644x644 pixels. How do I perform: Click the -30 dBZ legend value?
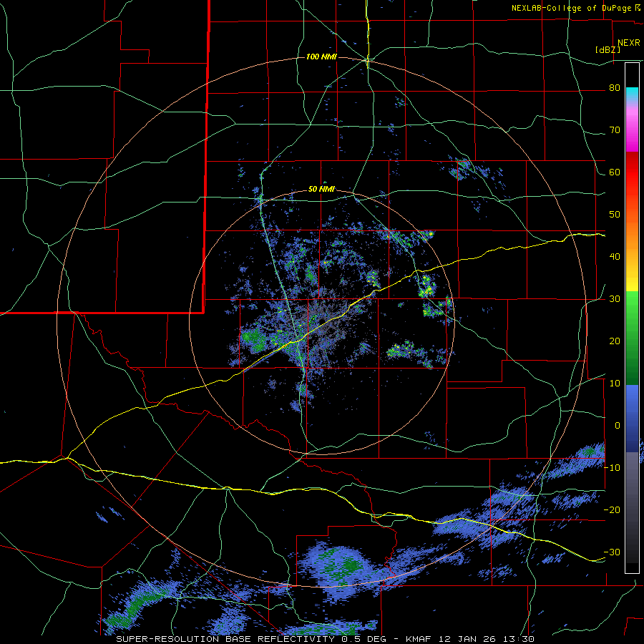coord(612,552)
